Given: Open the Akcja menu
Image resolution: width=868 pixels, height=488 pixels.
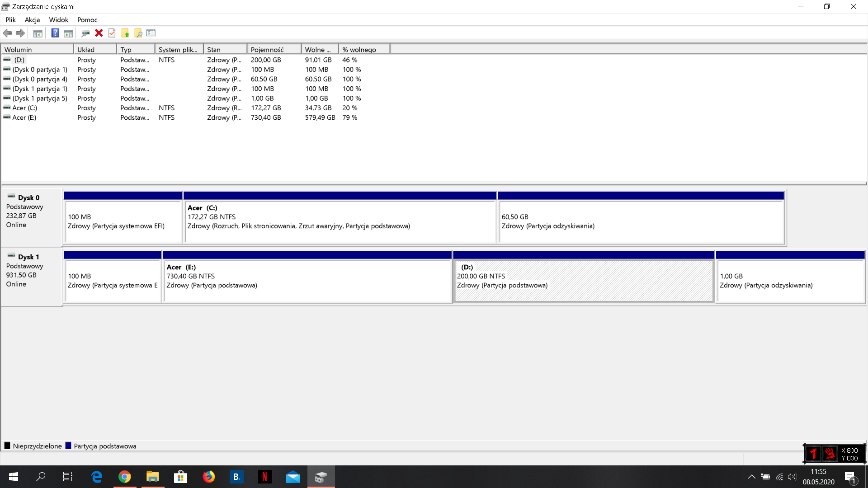Looking at the screenshot, I should coord(32,20).
